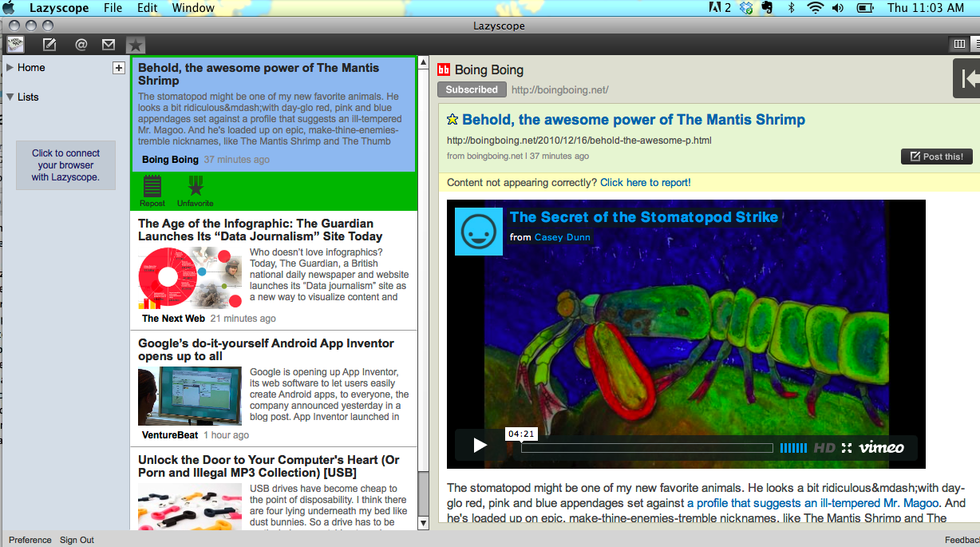
Task: Click the VentureBeat source name
Action: point(170,435)
